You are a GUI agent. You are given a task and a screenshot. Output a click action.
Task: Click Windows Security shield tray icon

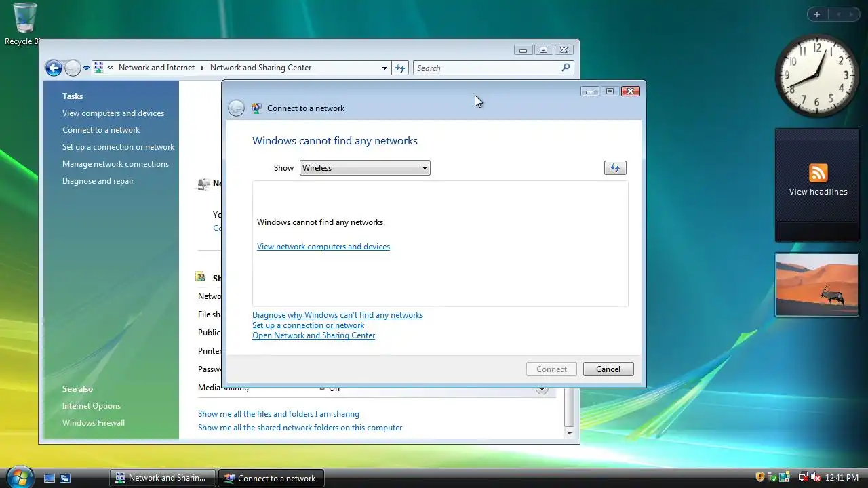pos(760,477)
